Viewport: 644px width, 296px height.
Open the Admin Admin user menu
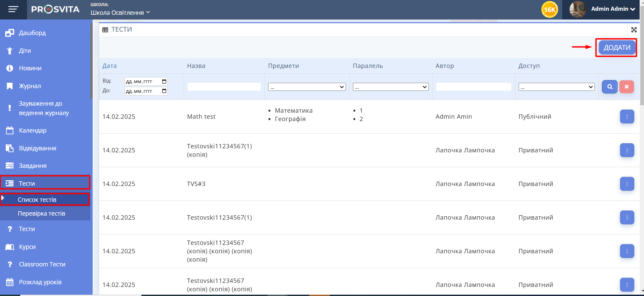click(x=612, y=9)
